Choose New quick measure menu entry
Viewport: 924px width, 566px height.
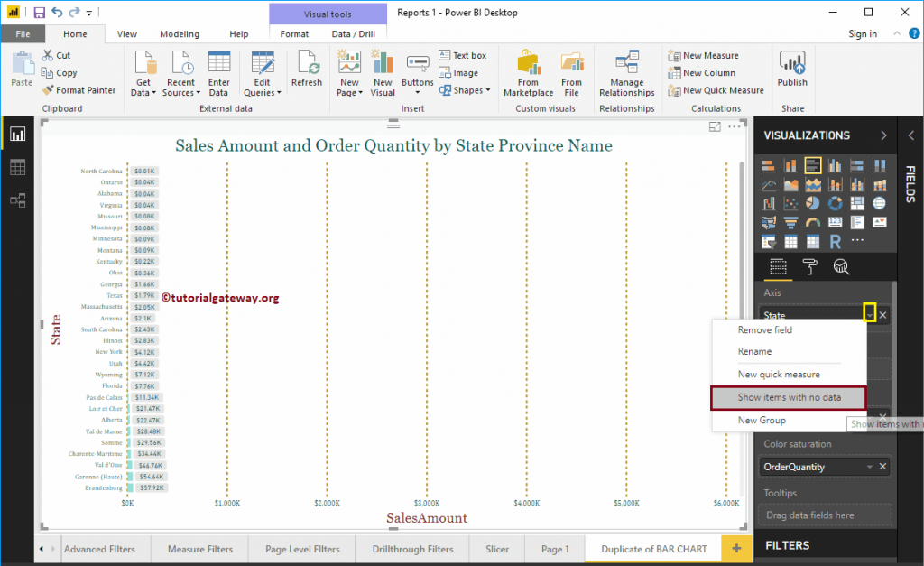click(x=779, y=375)
